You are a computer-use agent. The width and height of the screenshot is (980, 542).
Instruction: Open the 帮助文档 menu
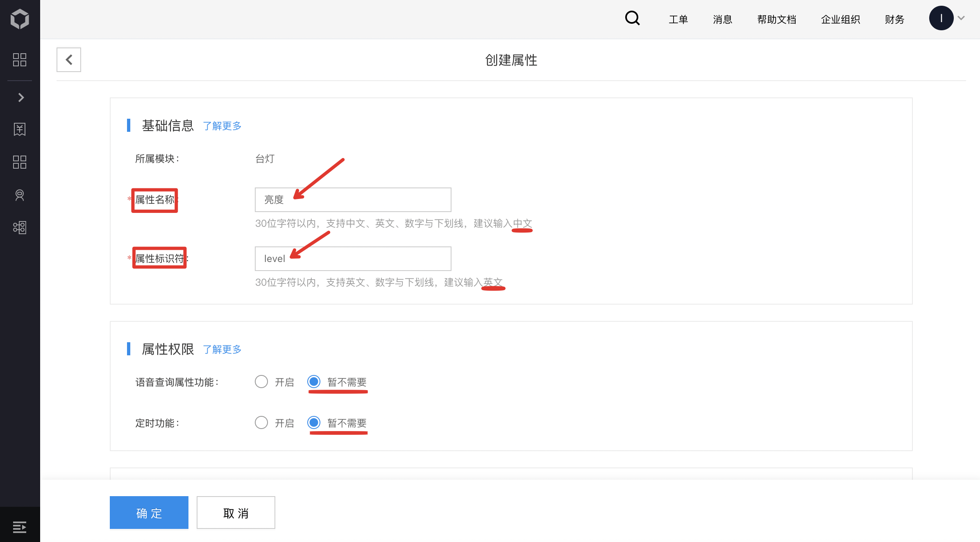coord(777,19)
